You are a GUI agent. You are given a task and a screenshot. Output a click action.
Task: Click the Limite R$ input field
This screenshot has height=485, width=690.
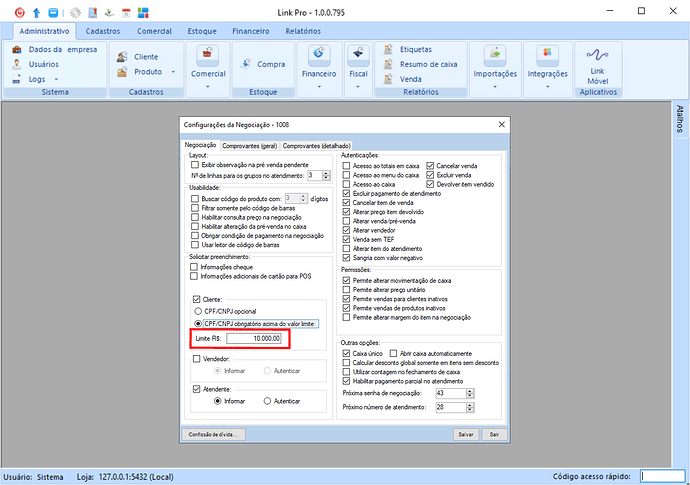point(255,339)
